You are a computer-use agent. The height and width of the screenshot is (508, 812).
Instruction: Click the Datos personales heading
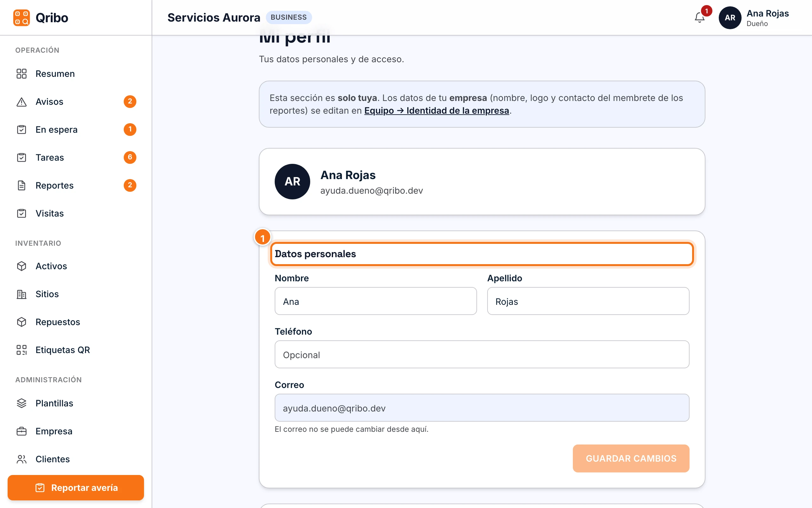315,254
